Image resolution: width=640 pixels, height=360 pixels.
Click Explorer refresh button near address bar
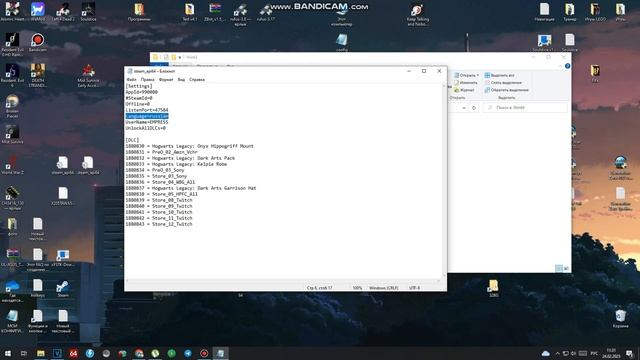pos(474,108)
